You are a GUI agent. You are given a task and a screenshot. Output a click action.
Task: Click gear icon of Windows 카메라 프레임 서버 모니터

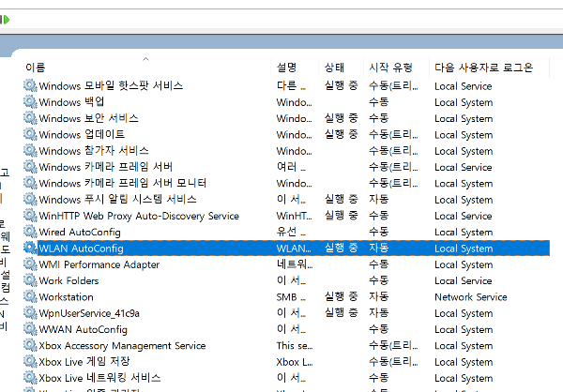coord(30,183)
